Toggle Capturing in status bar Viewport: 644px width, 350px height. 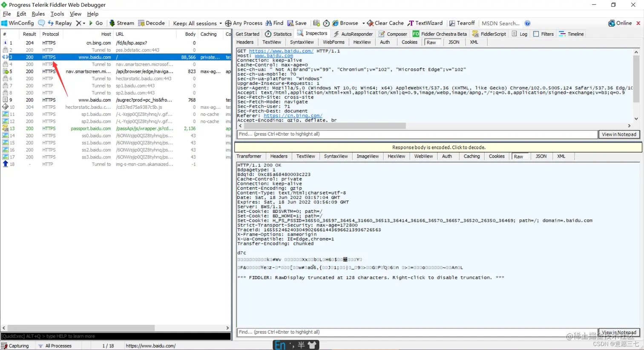pyautogui.click(x=15, y=346)
